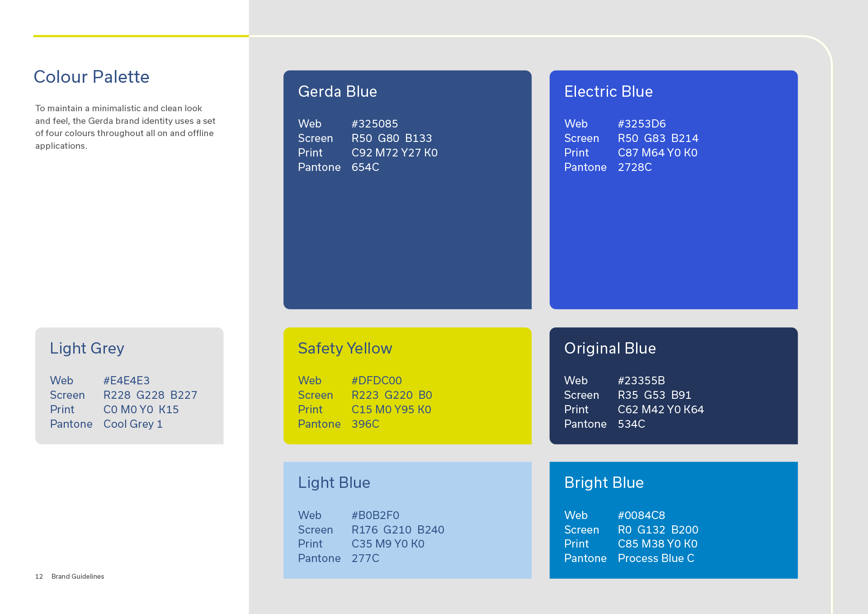Click the Cool Grey 1 Pantone label

pyautogui.click(x=133, y=424)
